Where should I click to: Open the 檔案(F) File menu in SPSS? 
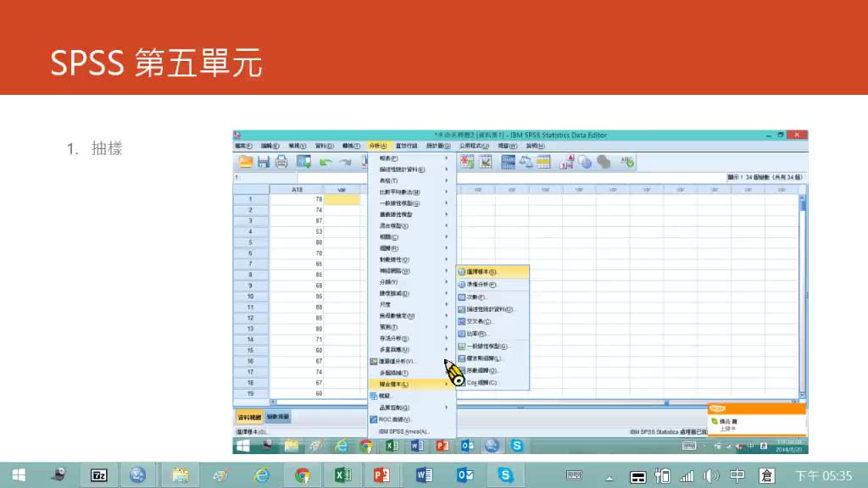coord(243,146)
